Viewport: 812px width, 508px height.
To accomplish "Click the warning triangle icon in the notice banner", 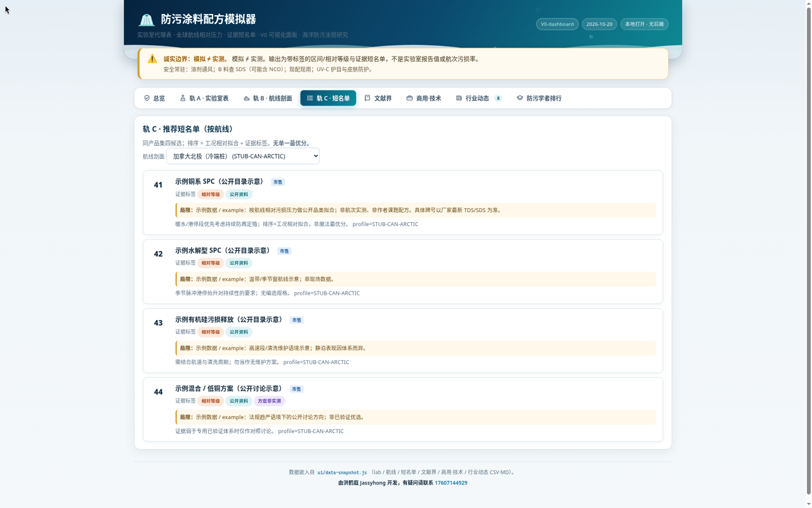I will click(x=152, y=59).
